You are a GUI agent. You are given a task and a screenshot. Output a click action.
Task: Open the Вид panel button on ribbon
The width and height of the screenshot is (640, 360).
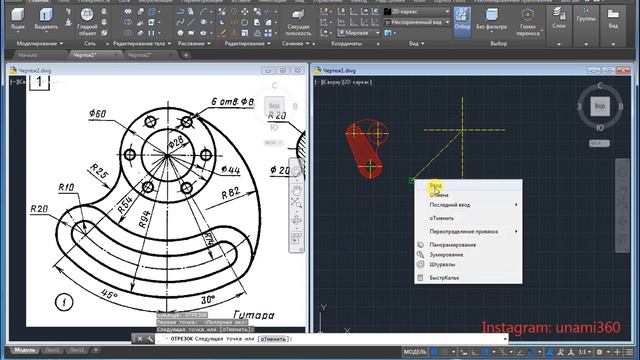pos(613,18)
